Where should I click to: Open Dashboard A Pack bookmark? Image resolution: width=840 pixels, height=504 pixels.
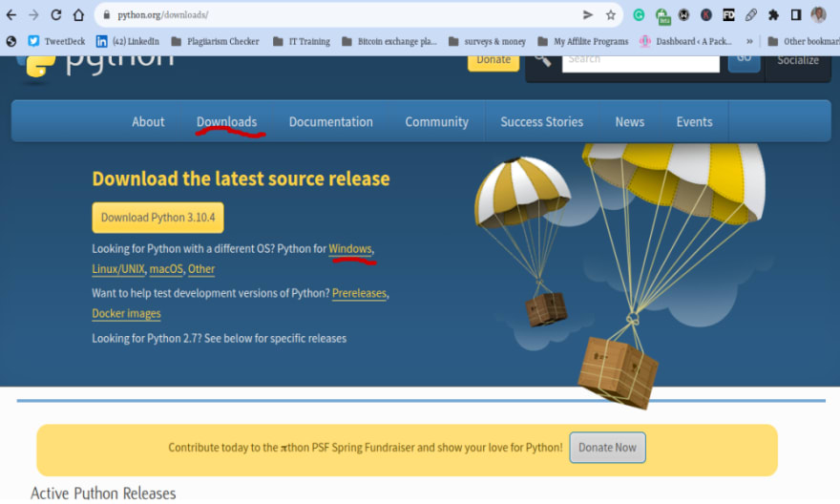tap(685, 41)
